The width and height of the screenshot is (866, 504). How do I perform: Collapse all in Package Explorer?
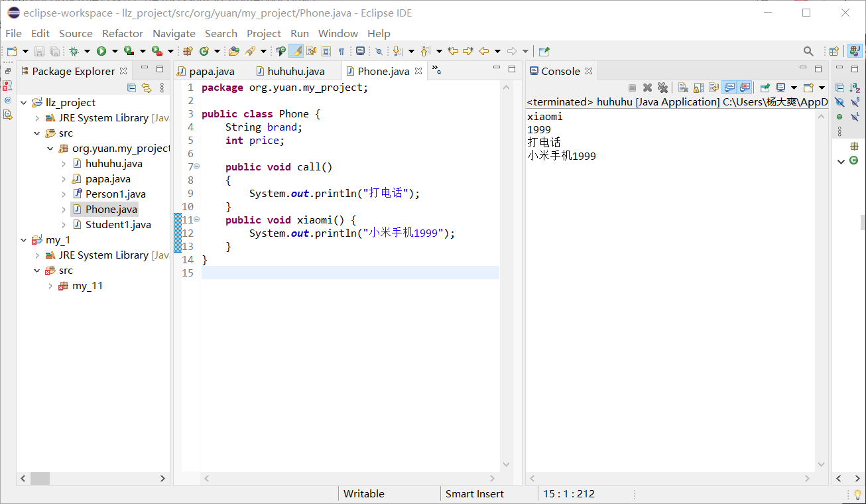(x=131, y=88)
